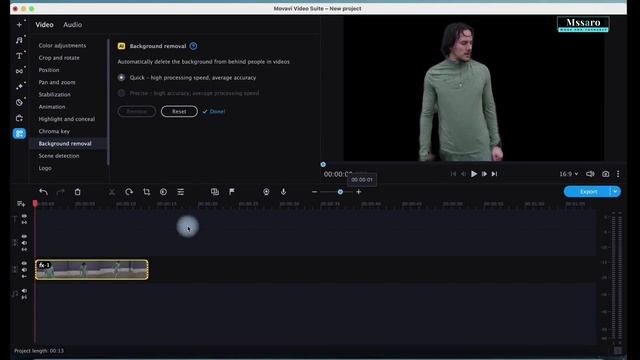
Task: Mute the audio track speaker icon
Action: pyautogui.click(x=24, y=291)
